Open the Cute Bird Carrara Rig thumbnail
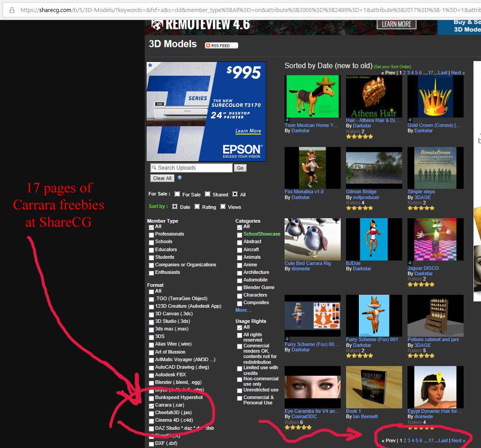 coord(313,239)
